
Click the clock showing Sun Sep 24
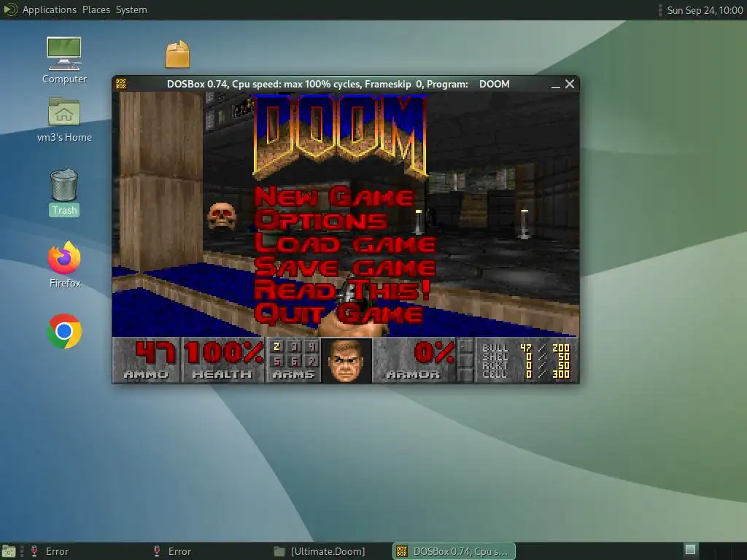tap(705, 10)
